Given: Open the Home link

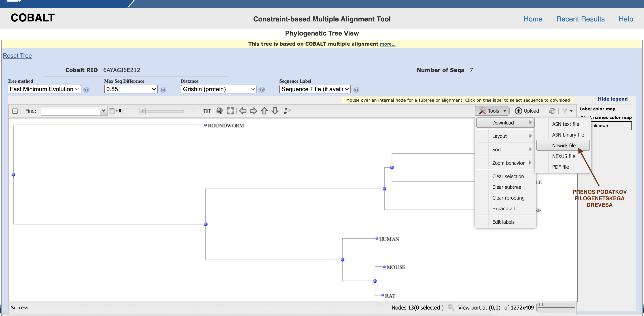Looking at the screenshot, I should coord(533,19).
